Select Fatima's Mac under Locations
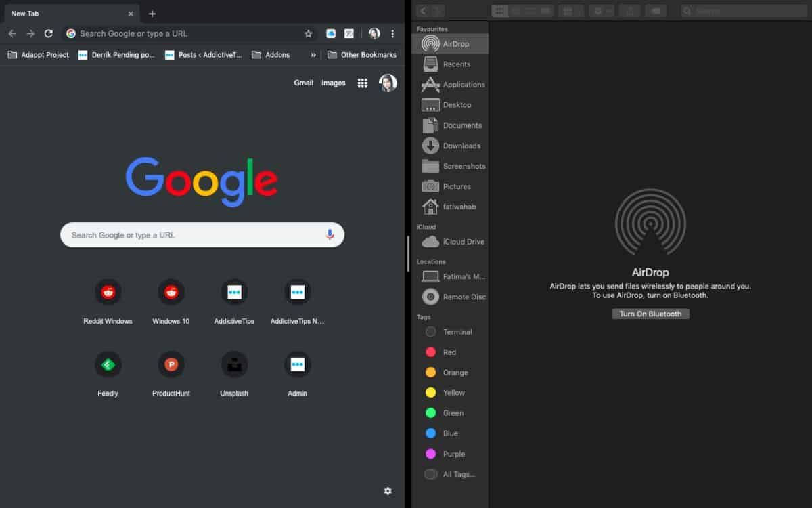The height and width of the screenshot is (508, 812). coord(450,276)
